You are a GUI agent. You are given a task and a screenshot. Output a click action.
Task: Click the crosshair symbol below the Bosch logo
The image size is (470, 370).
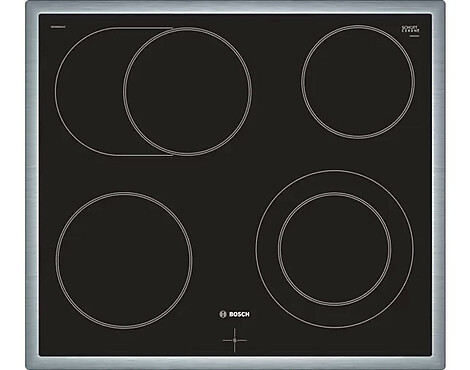click(235, 340)
